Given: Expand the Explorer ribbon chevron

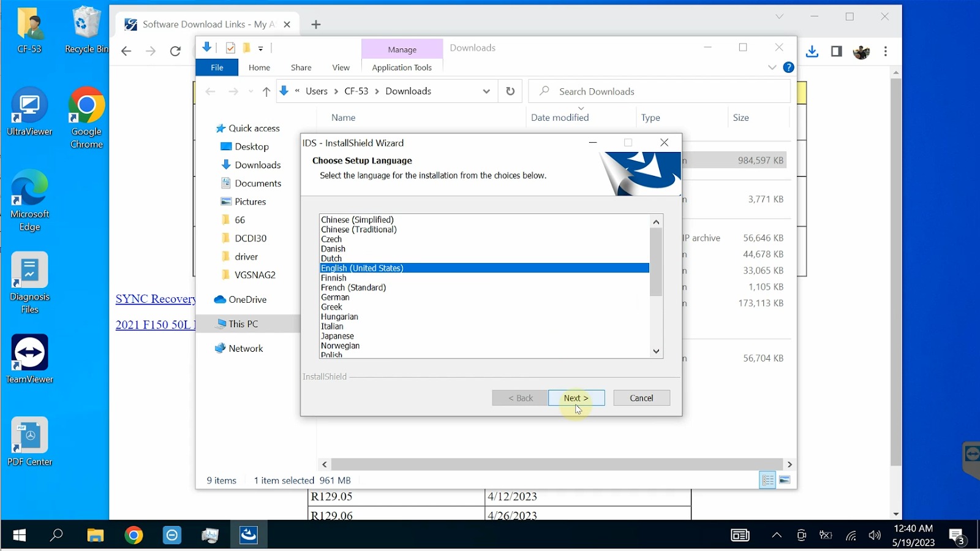Looking at the screenshot, I should 772,67.
